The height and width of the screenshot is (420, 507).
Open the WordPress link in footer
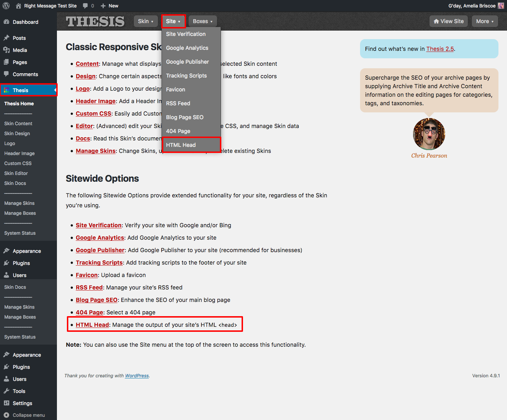137,376
